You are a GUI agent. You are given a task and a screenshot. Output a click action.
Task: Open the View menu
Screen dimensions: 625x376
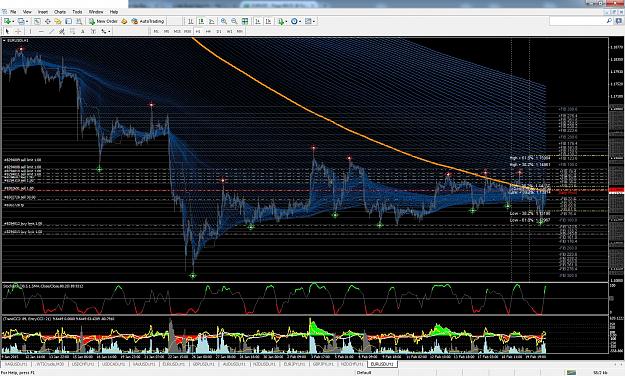tap(27, 12)
